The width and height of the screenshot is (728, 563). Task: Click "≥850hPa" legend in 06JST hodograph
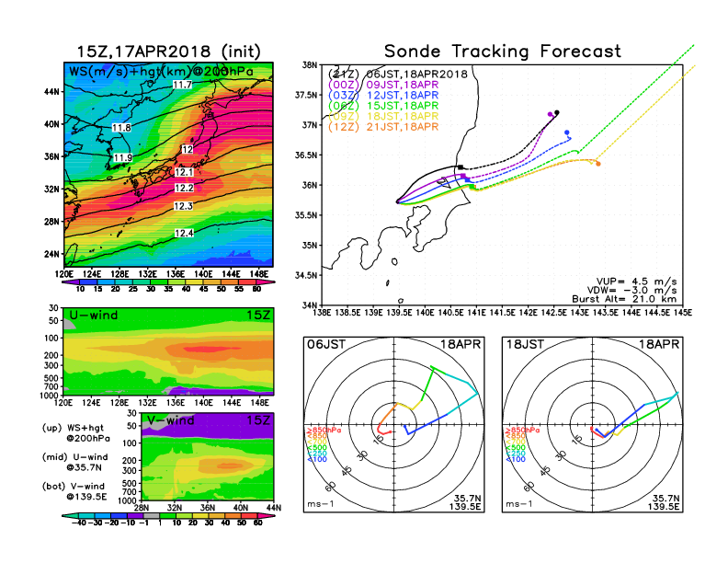tap(324, 431)
